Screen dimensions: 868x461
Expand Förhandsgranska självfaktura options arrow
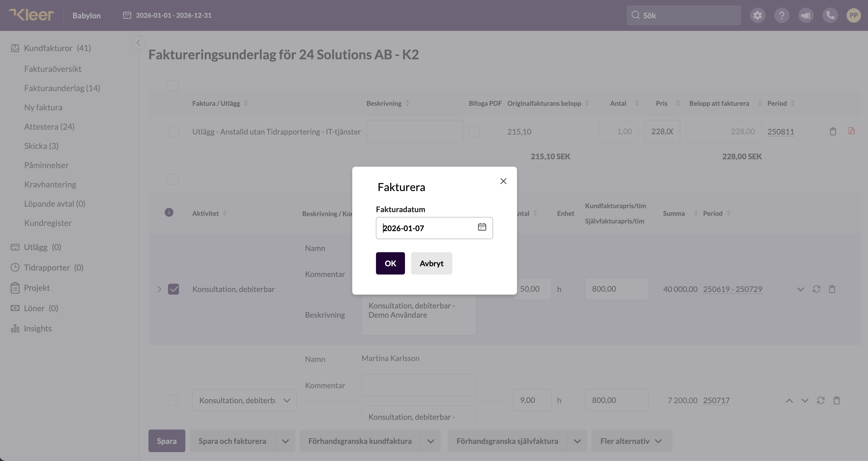tap(577, 441)
